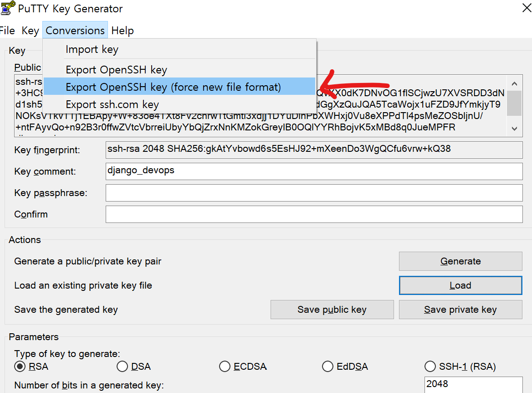This screenshot has height=393, width=532.
Task: Open the File menu
Action: 7,31
